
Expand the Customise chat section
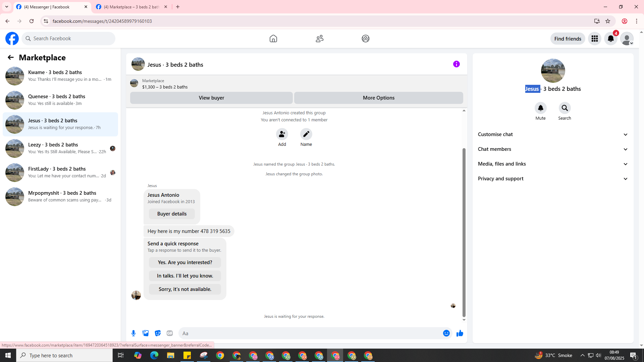click(553, 134)
